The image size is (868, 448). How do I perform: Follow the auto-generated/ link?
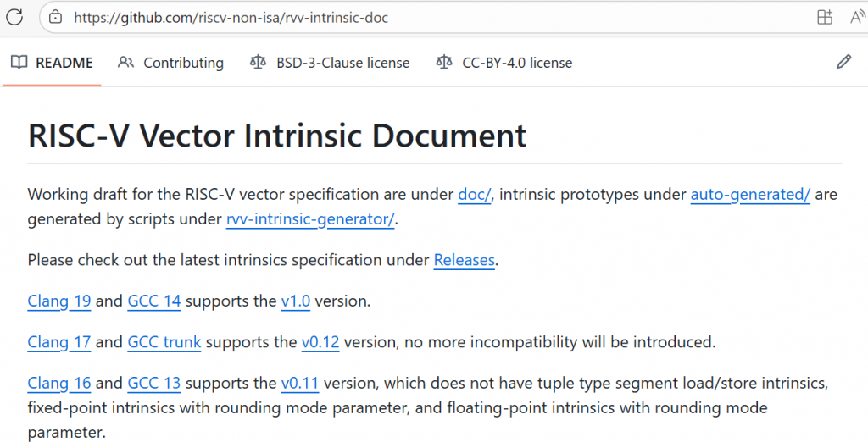pos(750,194)
